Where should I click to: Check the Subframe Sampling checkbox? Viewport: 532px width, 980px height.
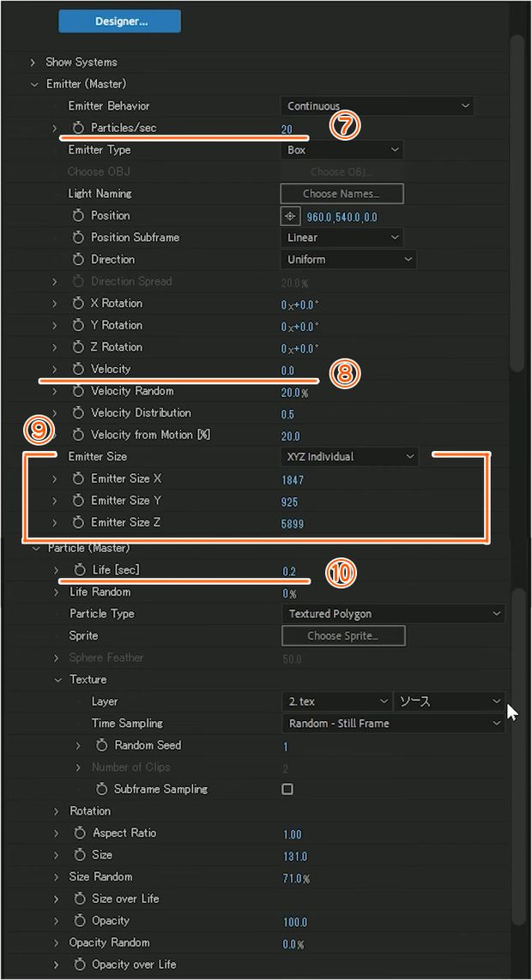click(287, 789)
